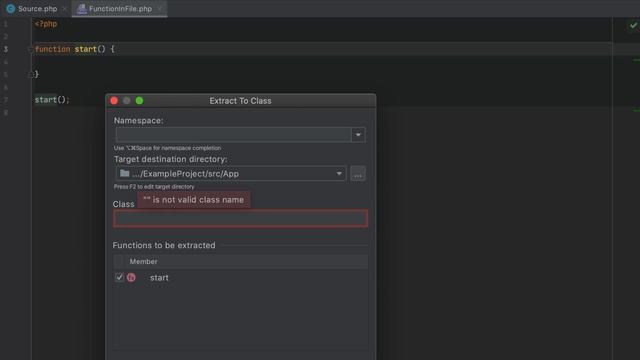Viewport: 640px width, 360px height.
Task: Click the start() call in the editor
Action: [x=52, y=100]
